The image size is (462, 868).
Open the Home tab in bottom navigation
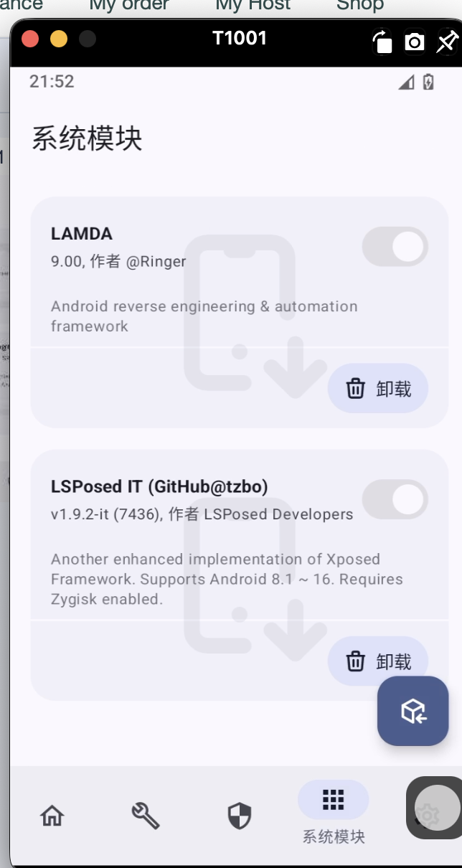[x=52, y=816]
